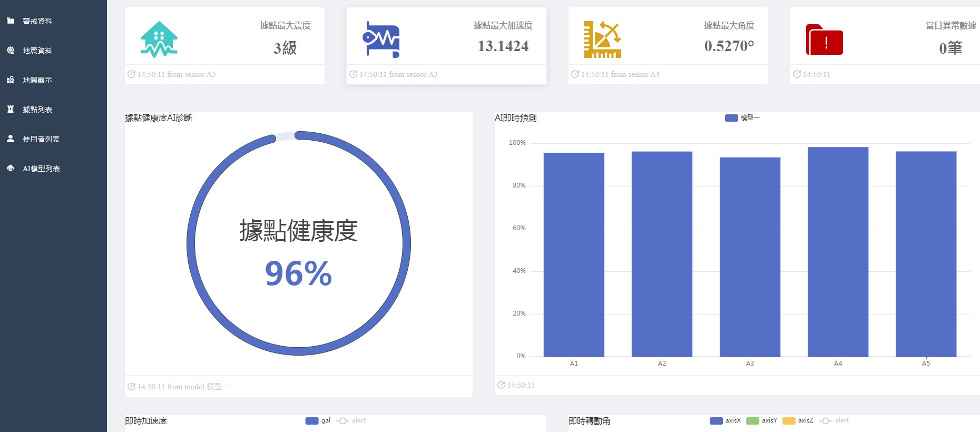This screenshot has width=980, height=432.
Task: Toggle gal legend in 即時加速度
Action: tap(318, 420)
